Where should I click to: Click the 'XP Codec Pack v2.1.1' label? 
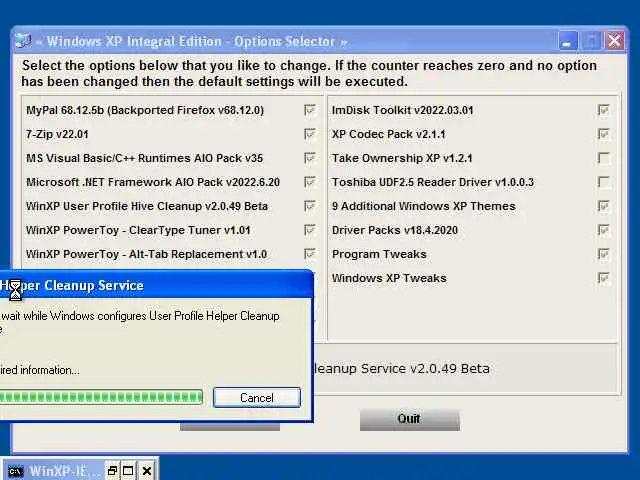click(389, 134)
